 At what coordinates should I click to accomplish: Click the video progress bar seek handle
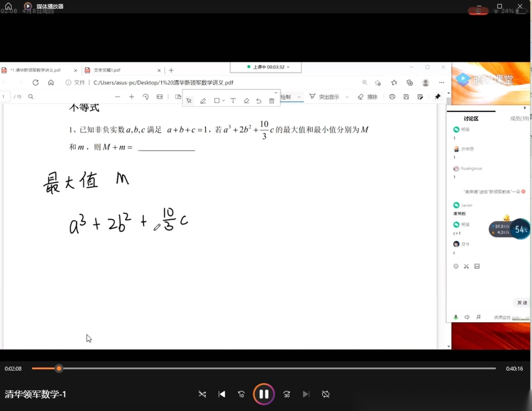pos(59,369)
